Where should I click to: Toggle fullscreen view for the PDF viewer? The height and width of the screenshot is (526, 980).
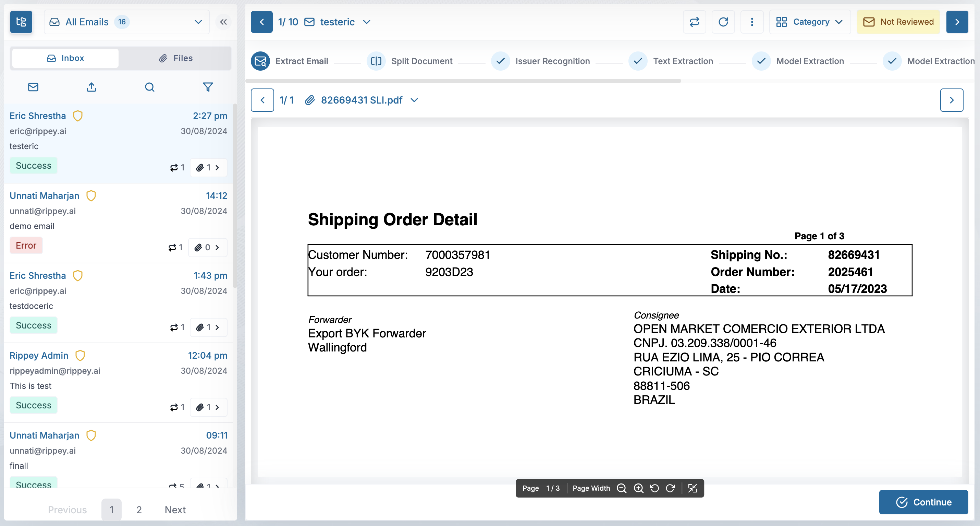tap(693, 488)
